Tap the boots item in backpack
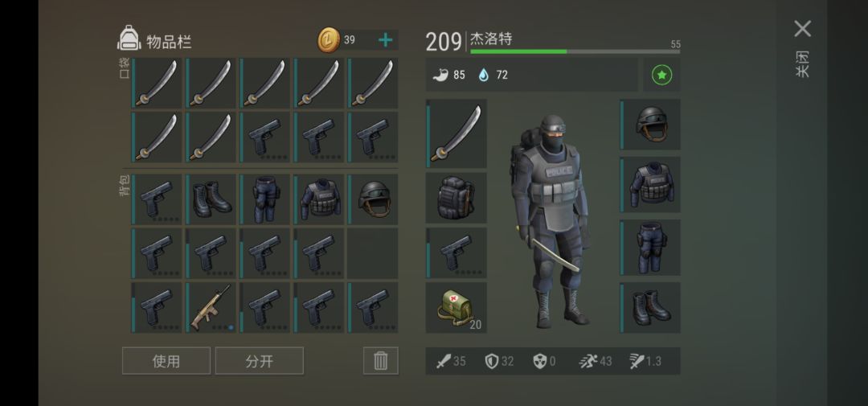This screenshot has height=406, width=868. coord(211,199)
